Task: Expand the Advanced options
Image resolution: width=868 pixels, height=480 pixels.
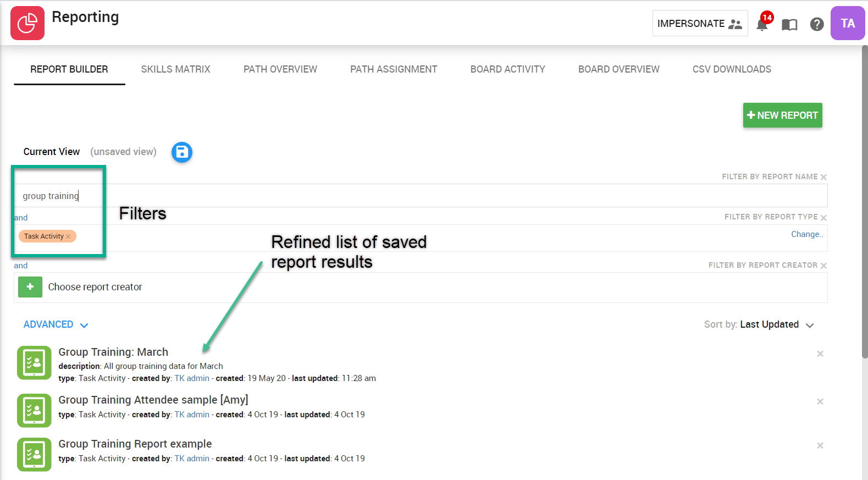Action: point(56,324)
